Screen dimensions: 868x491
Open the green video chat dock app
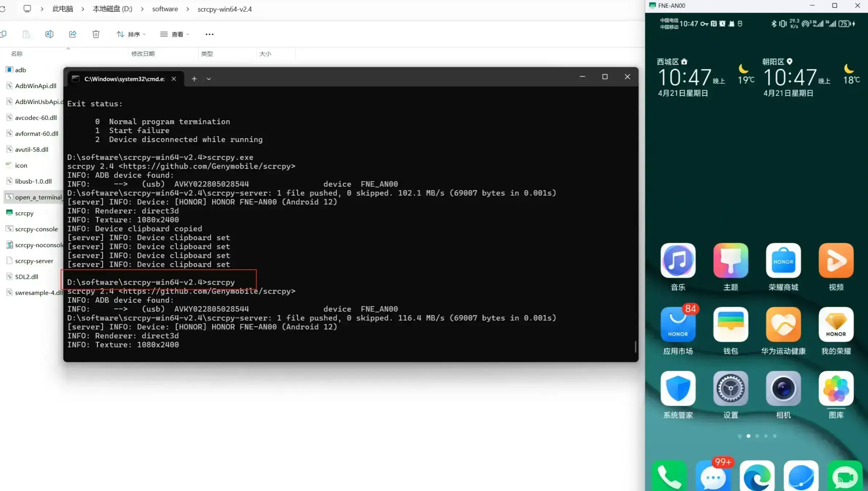pyautogui.click(x=845, y=476)
